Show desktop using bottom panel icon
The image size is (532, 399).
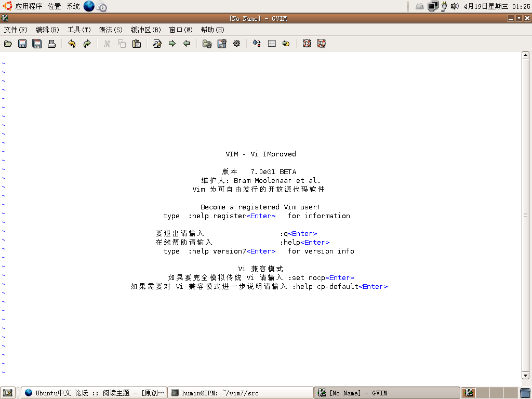[7, 393]
